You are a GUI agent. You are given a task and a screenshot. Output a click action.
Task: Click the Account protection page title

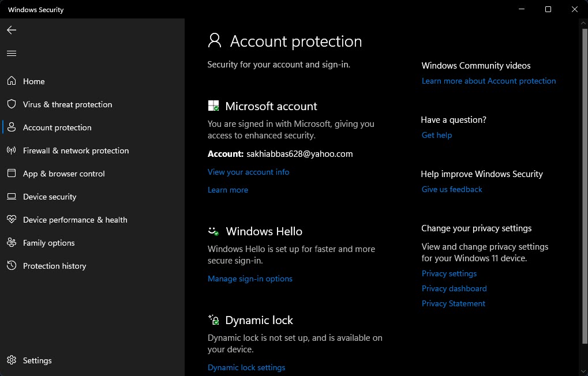(296, 42)
